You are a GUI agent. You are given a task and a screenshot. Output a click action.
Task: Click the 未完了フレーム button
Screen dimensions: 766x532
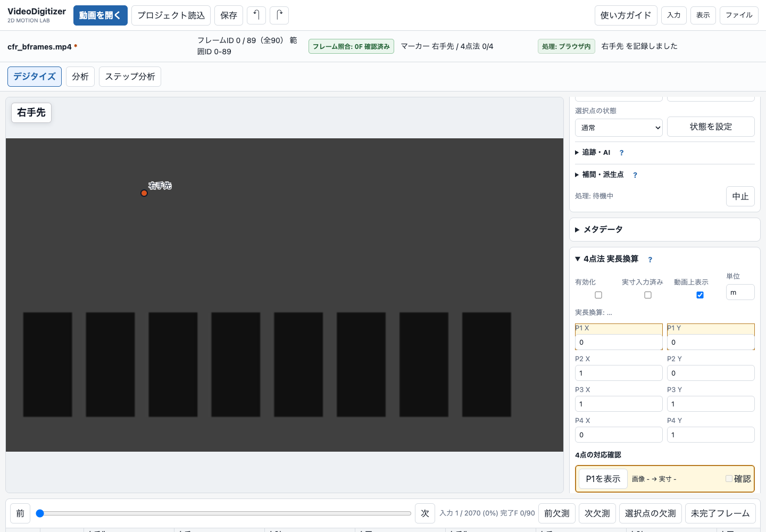pos(720,513)
